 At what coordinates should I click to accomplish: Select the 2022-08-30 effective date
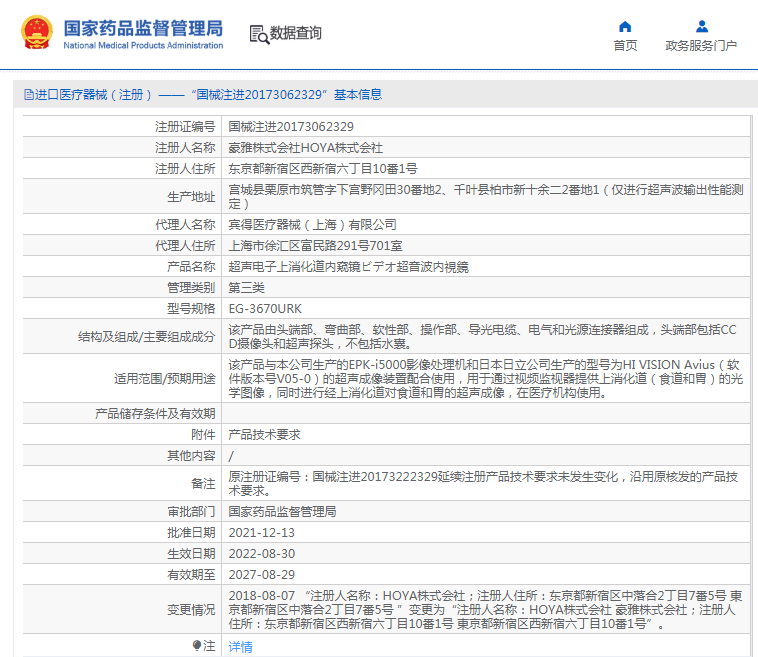[x=262, y=554]
